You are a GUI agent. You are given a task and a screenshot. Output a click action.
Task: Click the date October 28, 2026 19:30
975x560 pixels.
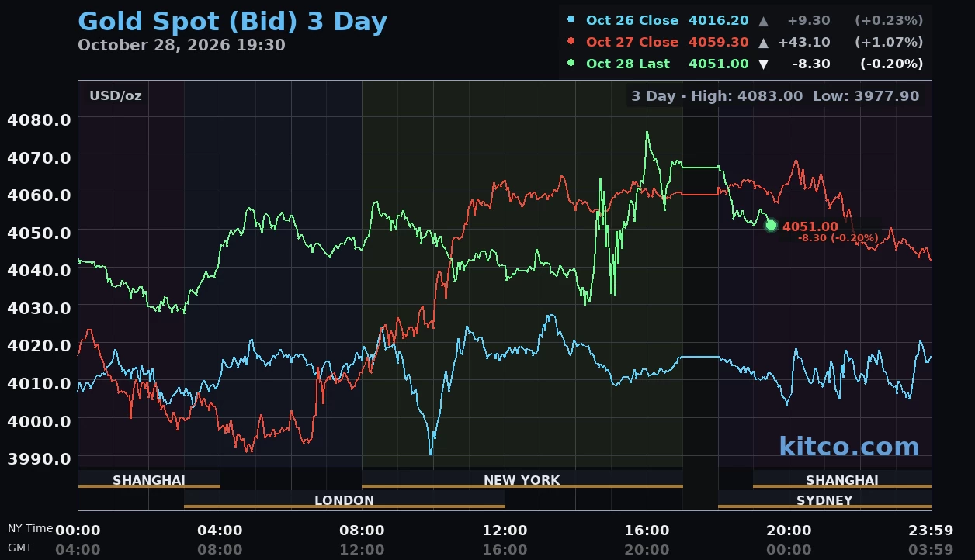182,45
